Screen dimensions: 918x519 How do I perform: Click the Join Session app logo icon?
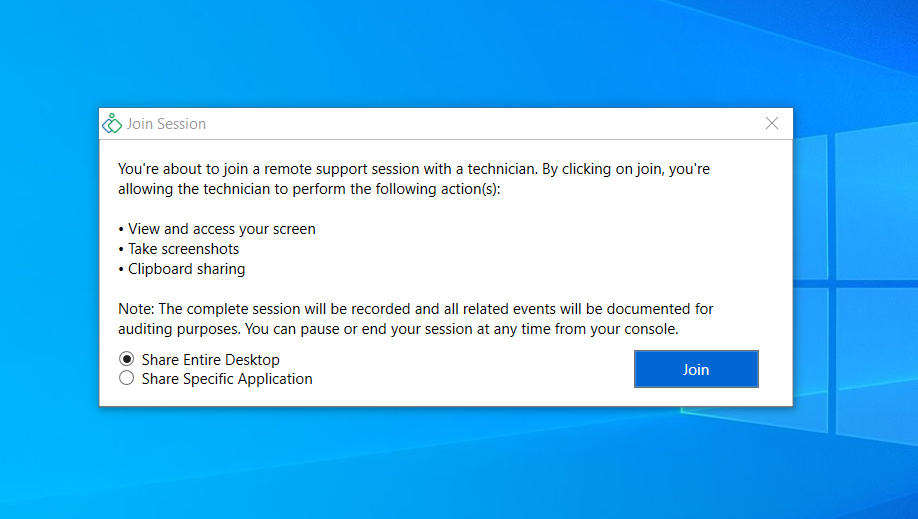112,124
